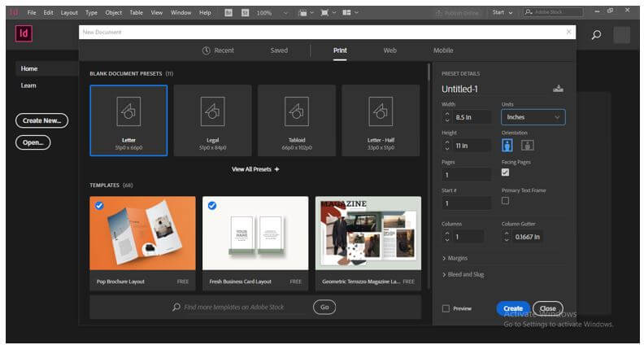The height and width of the screenshot is (345, 644).
Task: Toggle the Facing Pages checkbox
Action: (506, 172)
